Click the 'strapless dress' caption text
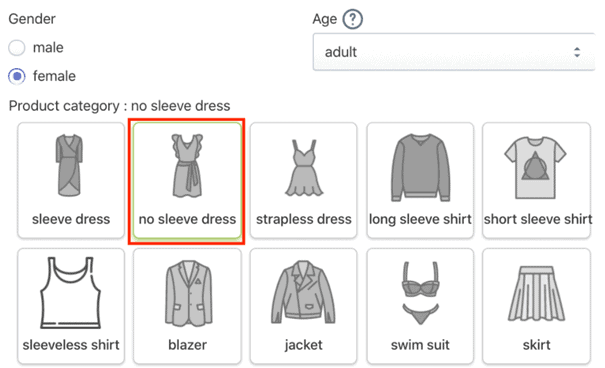 point(304,219)
